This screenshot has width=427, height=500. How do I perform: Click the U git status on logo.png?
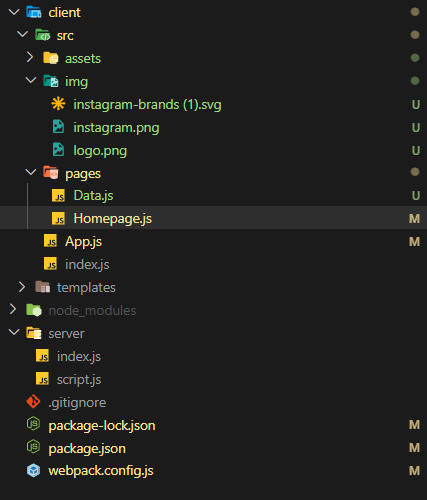[x=416, y=151]
